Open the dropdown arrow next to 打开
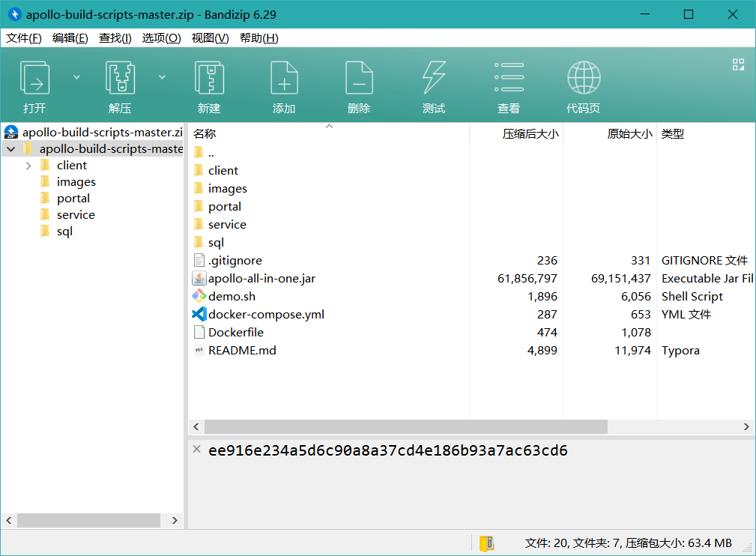Screen dimensions: 756x556 click(76, 77)
